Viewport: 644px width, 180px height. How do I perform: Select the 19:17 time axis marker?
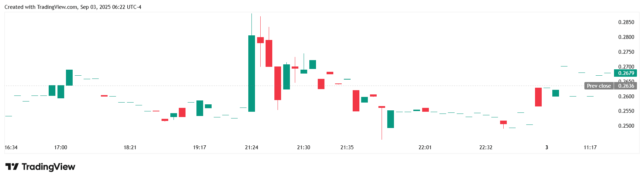(199, 147)
